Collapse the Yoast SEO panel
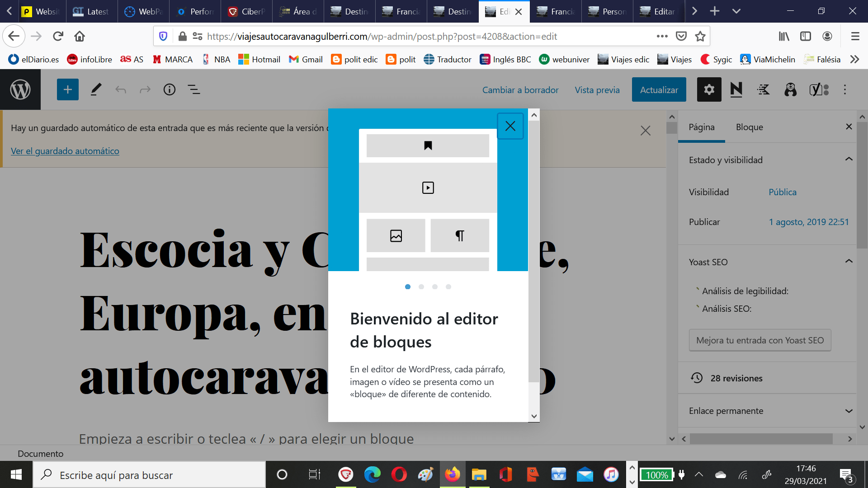Viewport: 868px width, 488px height. pyautogui.click(x=849, y=262)
